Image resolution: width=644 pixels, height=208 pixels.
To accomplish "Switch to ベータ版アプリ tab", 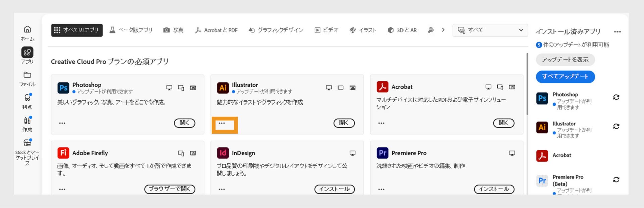I will tap(131, 30).
